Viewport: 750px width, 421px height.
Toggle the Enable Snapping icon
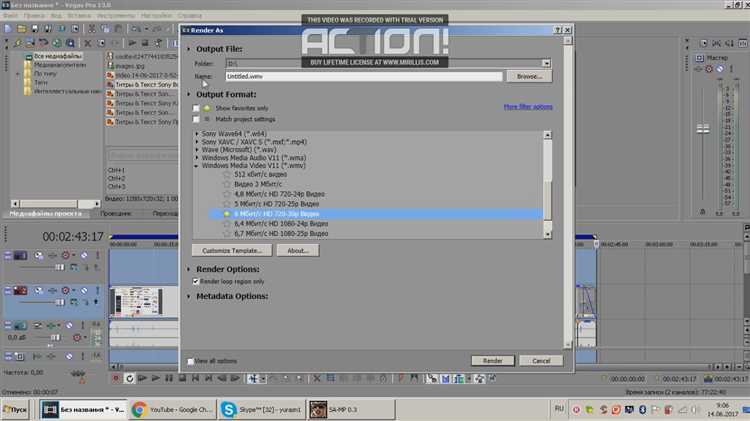tap(432, 379)
